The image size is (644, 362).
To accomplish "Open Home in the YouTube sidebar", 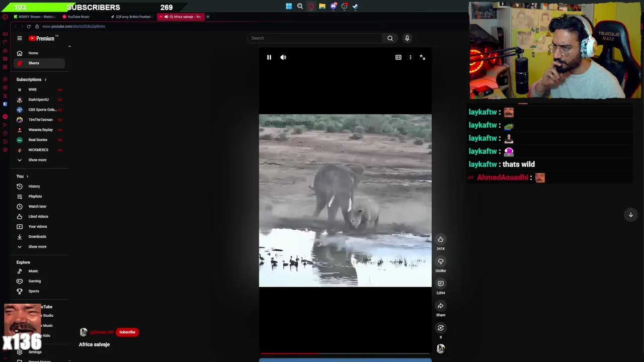I will click(40, 53).
